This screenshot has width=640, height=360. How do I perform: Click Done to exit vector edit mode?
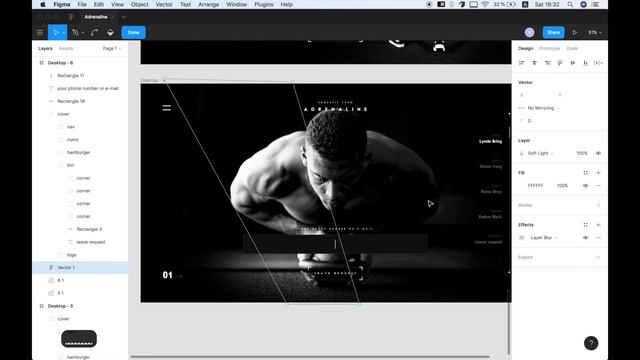tap(133, 32)
